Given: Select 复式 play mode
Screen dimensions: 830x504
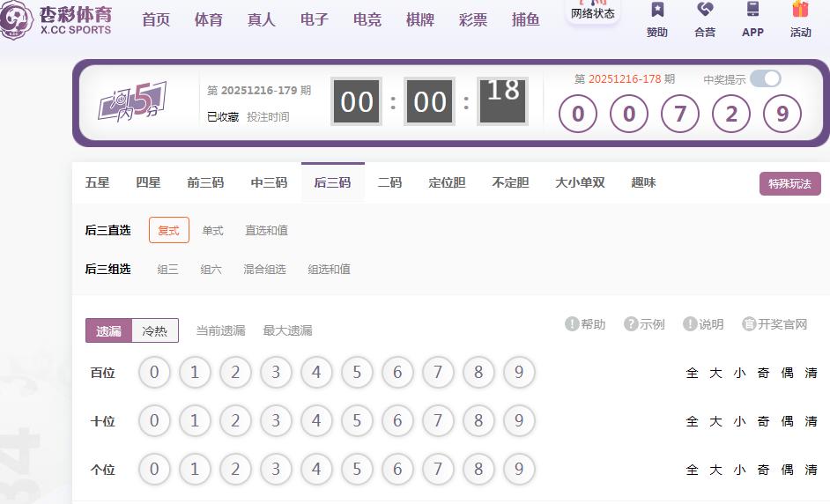Looking at the screenshot, I should 169,230.
